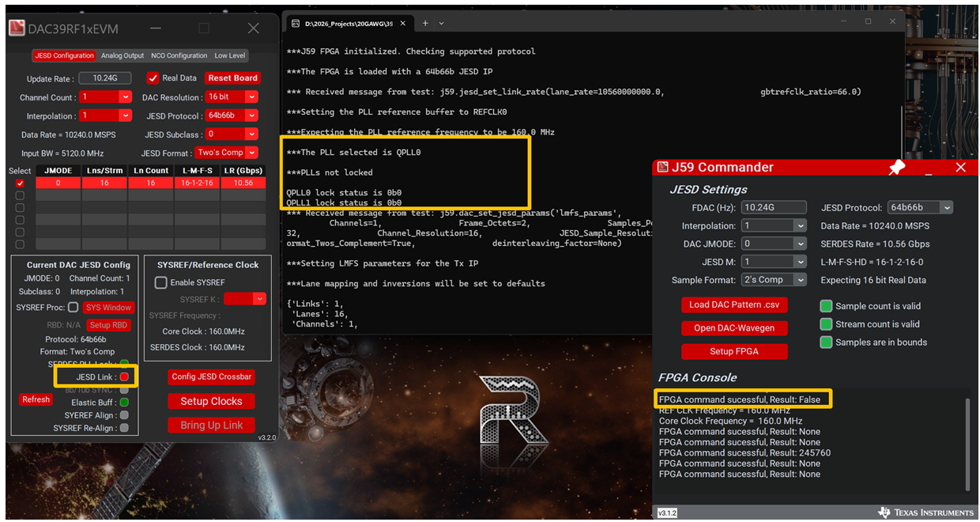Click the DAC39RF1xEVM app icon in title bar
The height and width of the screenshot is (522, 980).
pyautogui.click(x=17, y=28)
